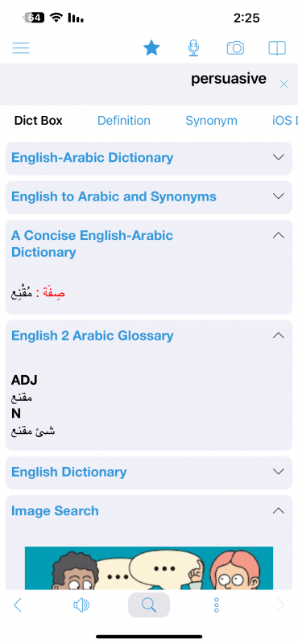Viewport: 298px width, 644px height.
Task: Tap the persuasive search field
Action: (140, 84)
